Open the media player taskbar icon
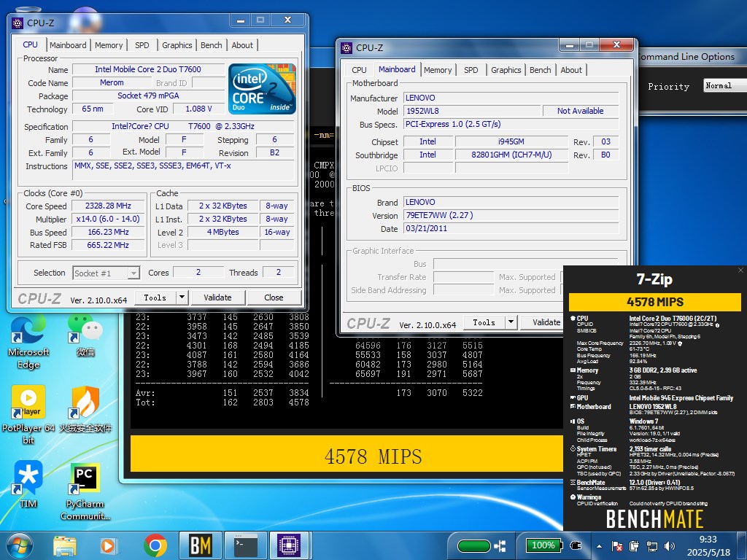Image resolution: width=747 pixels, height=560 pixels. point(108,545)
